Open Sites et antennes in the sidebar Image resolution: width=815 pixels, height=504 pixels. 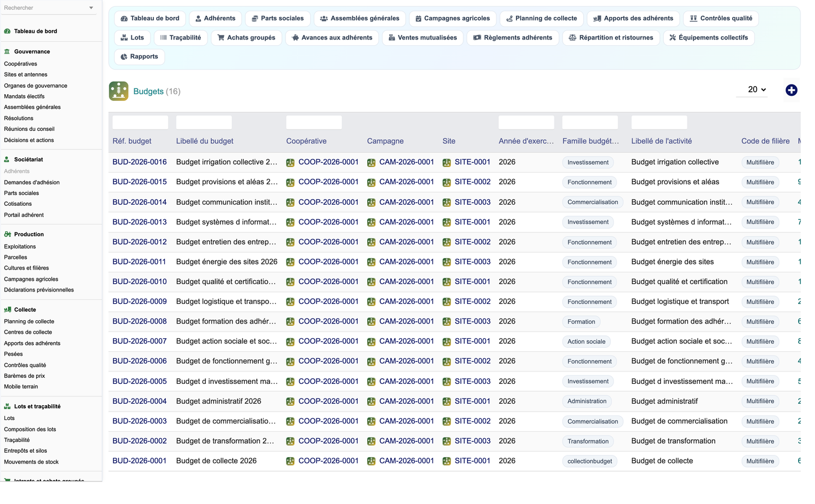[26, 75]
